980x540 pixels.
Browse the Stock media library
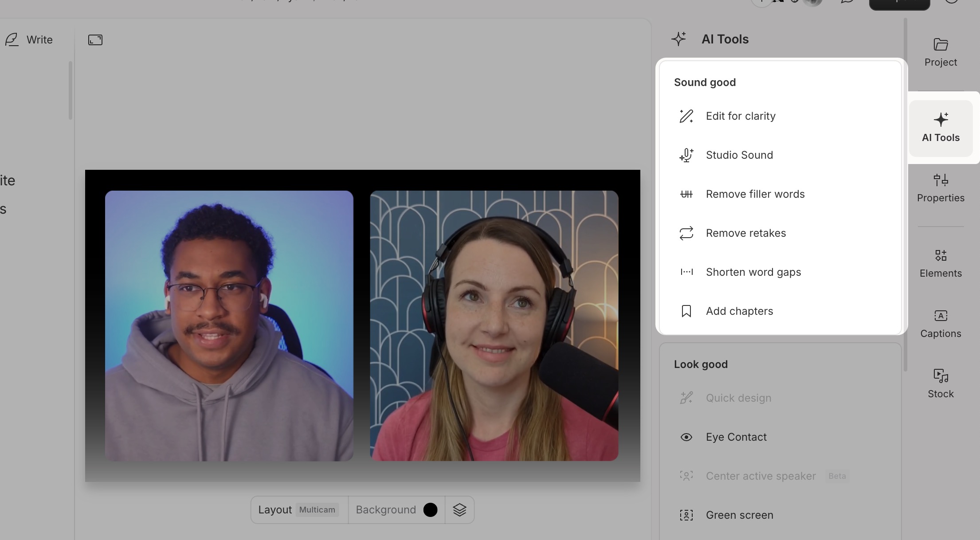tap(940, 383)
